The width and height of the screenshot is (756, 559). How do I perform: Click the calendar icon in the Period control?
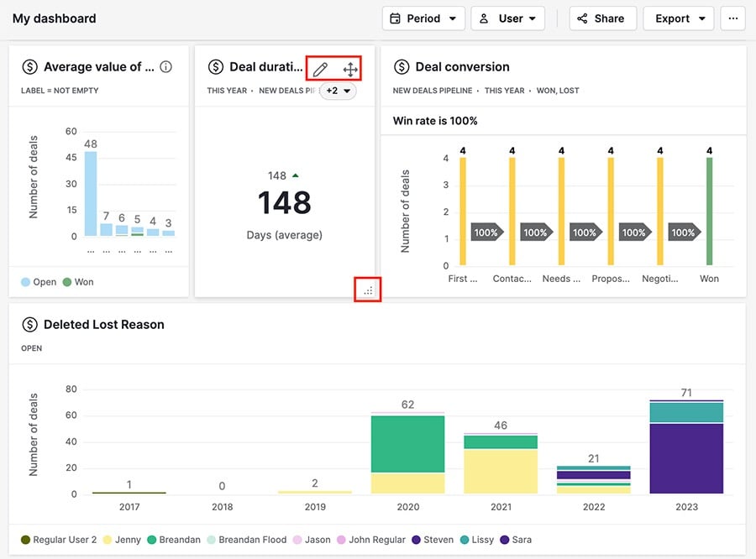point(395,18)
